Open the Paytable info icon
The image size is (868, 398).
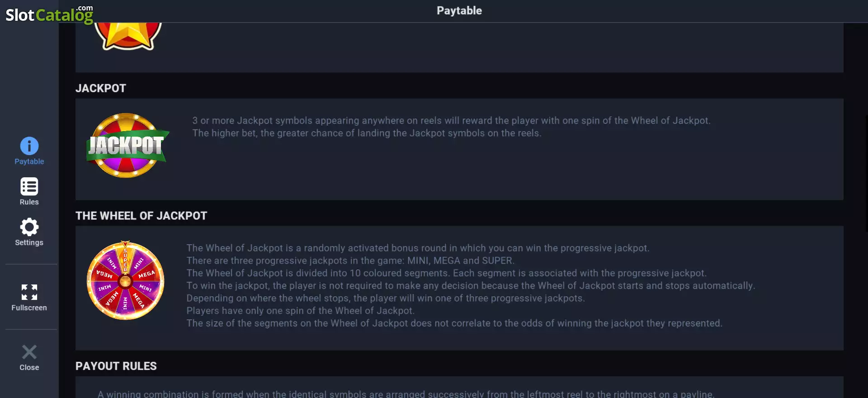(29, 146)
